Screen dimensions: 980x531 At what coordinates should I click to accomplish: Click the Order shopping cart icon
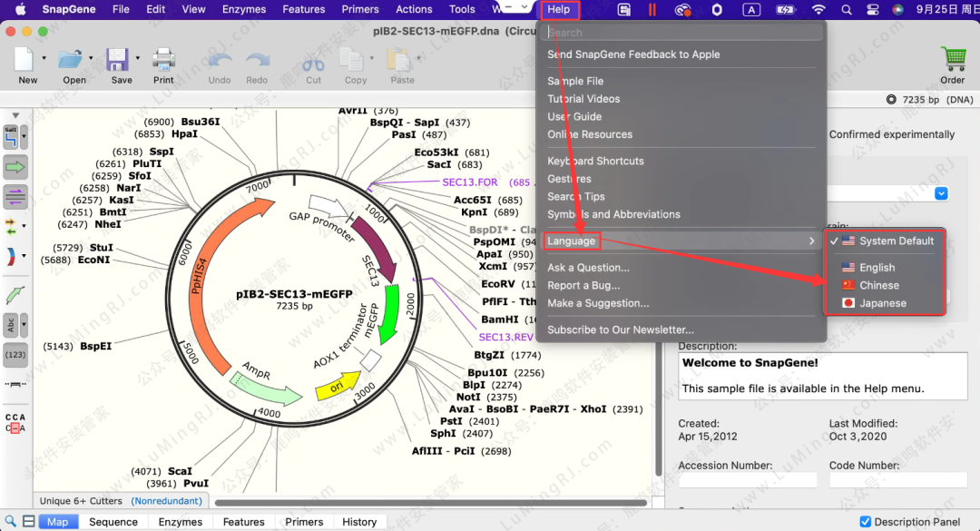tap(953, 61)
